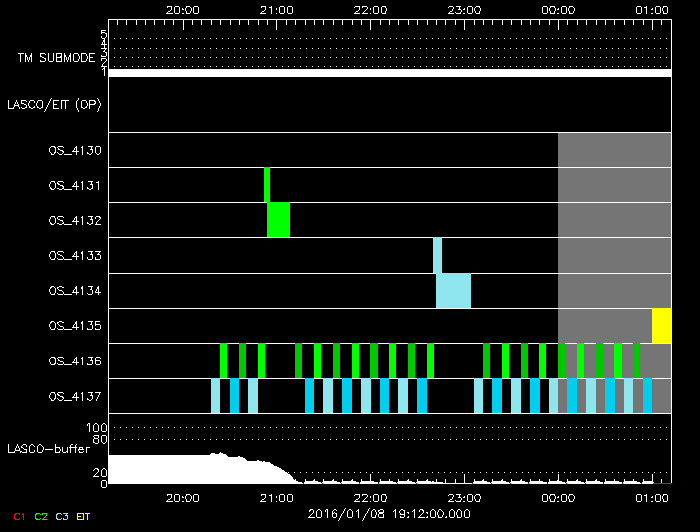This screenshot has height=532, width=700.
Task: Click the 23:00 label on bottom axis
Action: pyautogui.click(x=464, y=498)
